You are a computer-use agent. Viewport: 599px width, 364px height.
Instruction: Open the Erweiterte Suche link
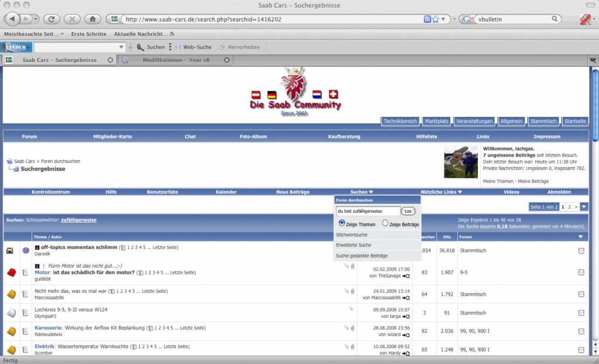(353, 245)
